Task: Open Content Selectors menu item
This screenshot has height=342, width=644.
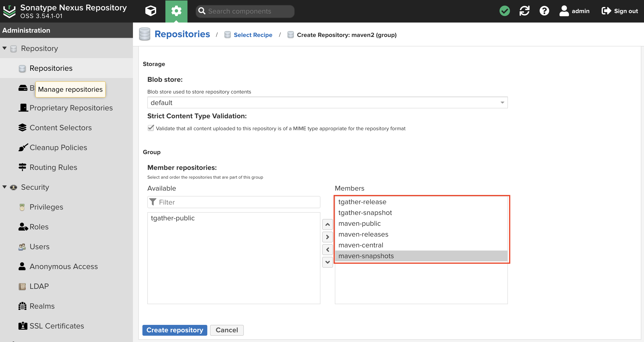Action: [60, 128]
